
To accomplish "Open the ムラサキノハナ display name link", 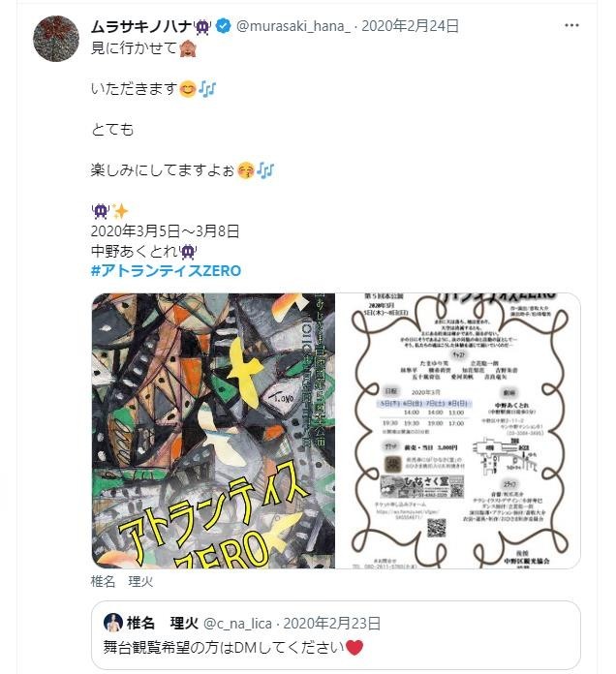I will click(141, 27).
